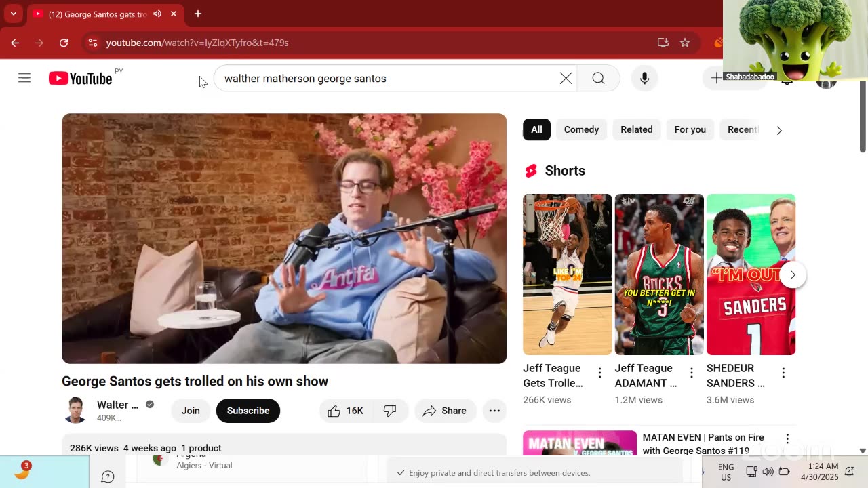Screen dimensions: 868x488
Task: Open options for MATAN EVEN video
Action: pos(787,439)
